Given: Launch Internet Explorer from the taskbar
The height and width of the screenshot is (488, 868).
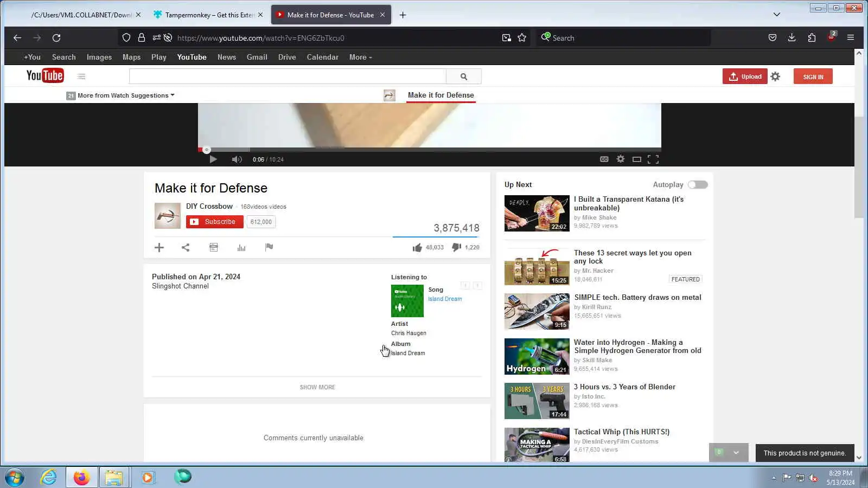Looking at the screenshot, I should coord(49,478).
